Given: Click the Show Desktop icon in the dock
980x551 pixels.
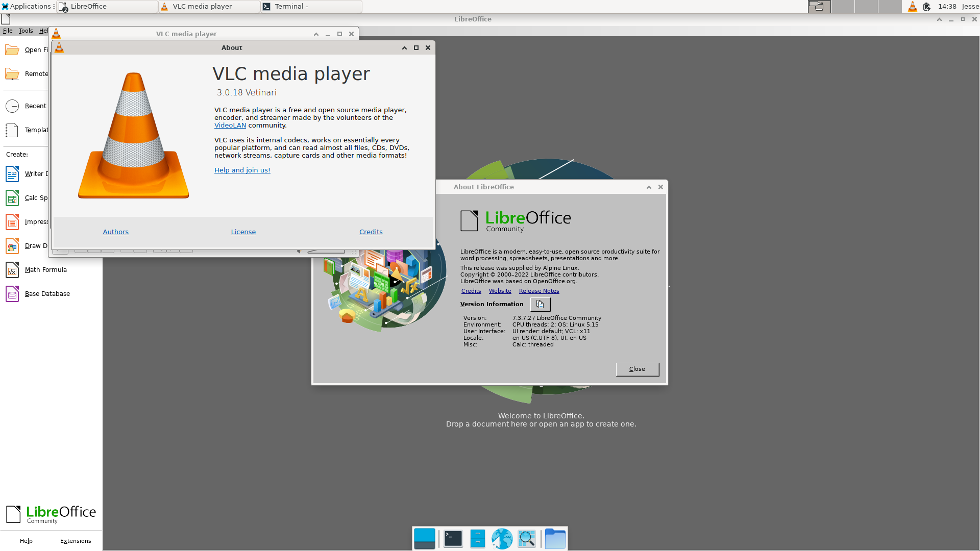Looking at the screenshot, I should tap(425, 539).
